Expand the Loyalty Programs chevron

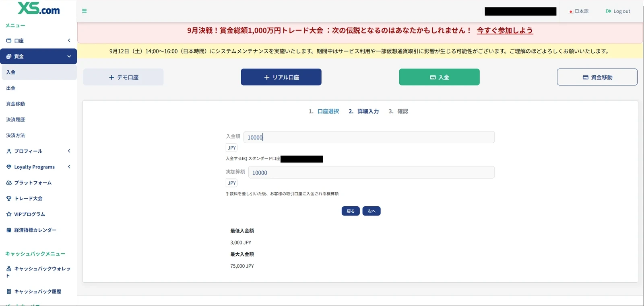(69, 167)
